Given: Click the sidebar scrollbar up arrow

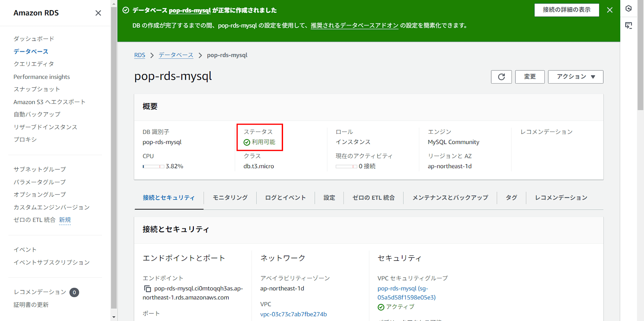Looking at the screenshot, I should 114,4.
